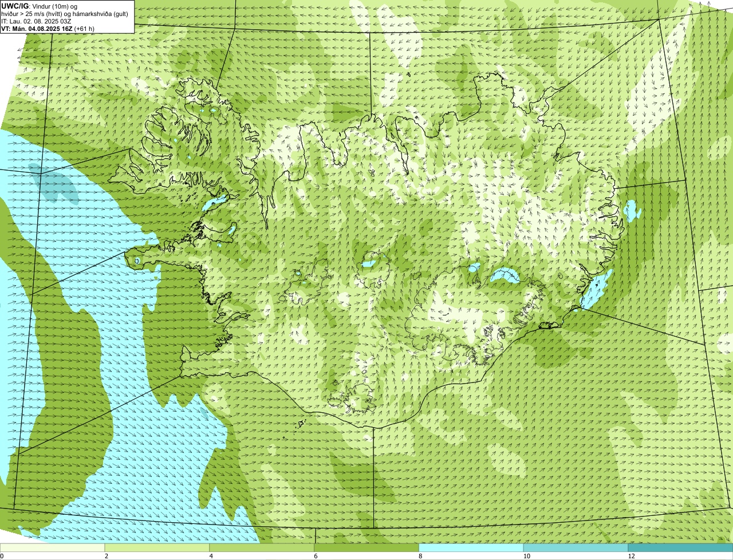This screenshot has height=560, width=733.
Task: Click the legend label '8'
Action: [420, 556]
